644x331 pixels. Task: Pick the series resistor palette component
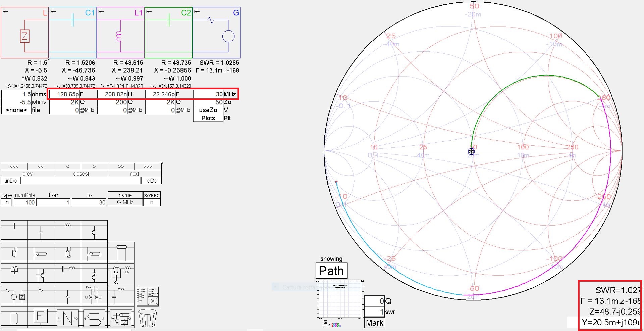pos(41,295)
